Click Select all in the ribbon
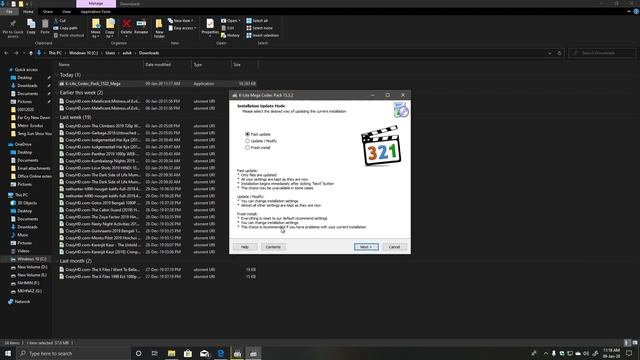The height and width of the screenshot is (360, 640). (257, 20)
